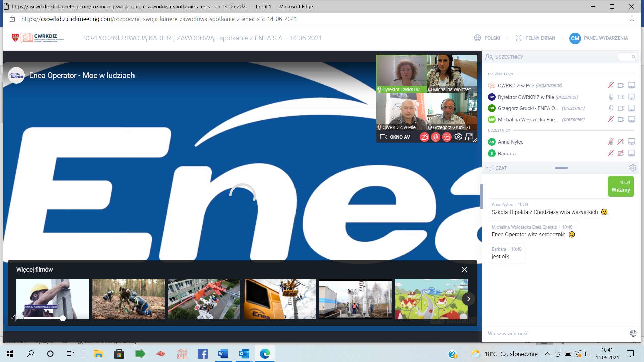Open AV window settings gear
Viewport: 644px width, 362px height.
click(x=458, y=137)
